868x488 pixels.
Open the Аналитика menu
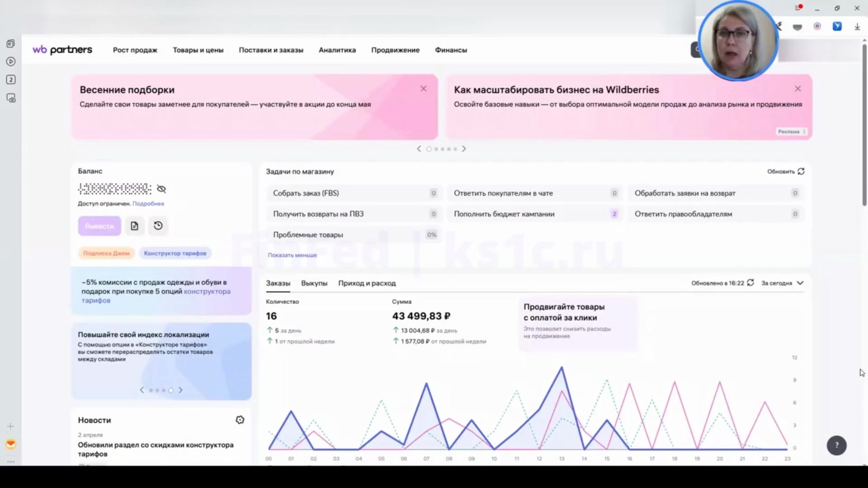(337, 50)
